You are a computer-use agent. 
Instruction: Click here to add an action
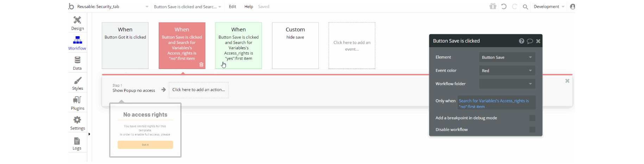(198, 90)
